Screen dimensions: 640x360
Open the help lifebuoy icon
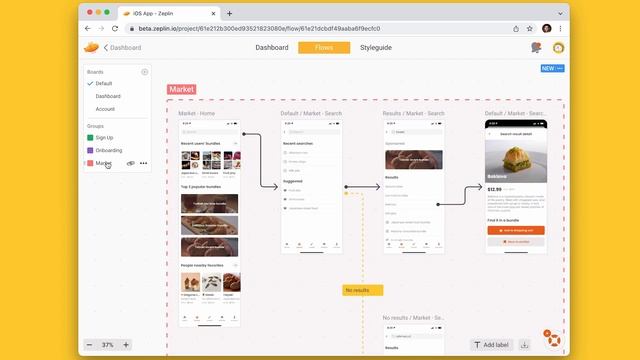tap(554, 340)
